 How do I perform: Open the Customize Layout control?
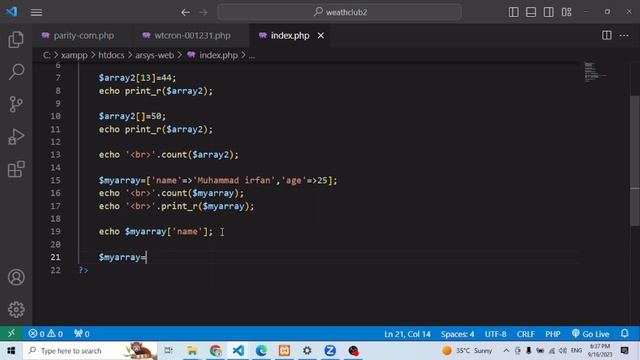(566, 12)
